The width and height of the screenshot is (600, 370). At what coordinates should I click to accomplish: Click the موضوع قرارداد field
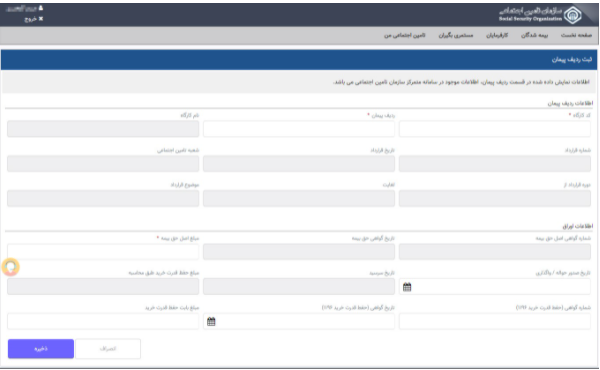[x=103, y=199]
